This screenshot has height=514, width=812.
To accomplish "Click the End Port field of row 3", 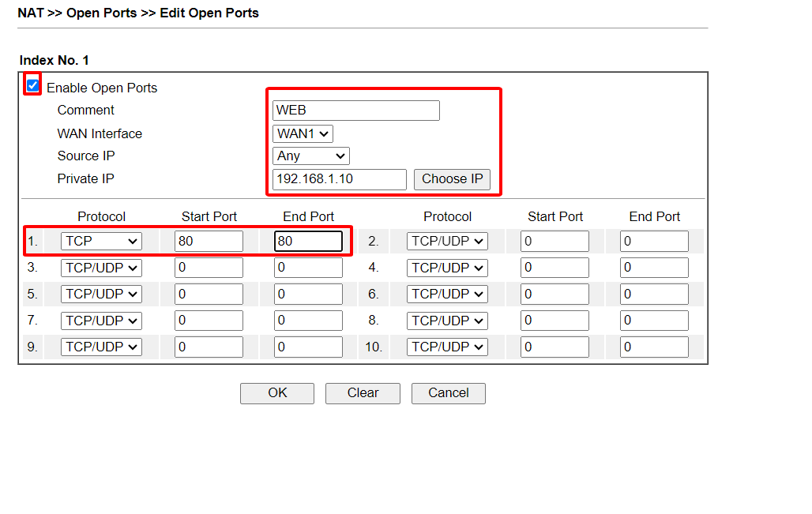I will pos(308,268).
